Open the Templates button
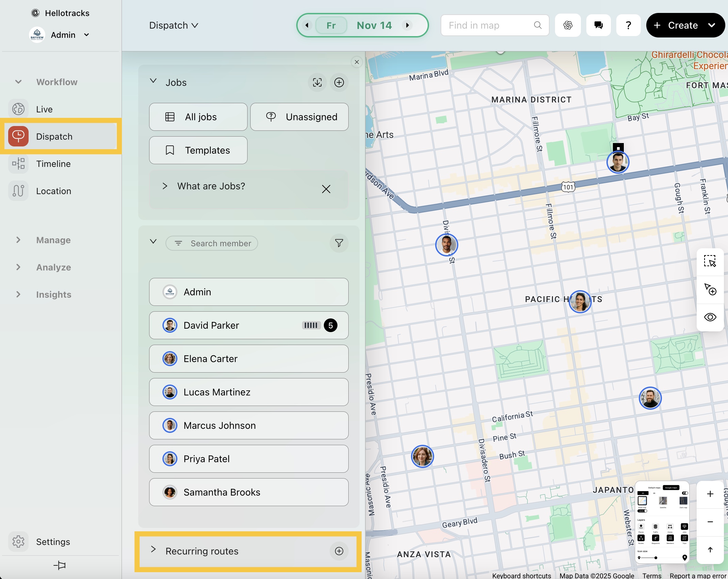 [198, 150]
